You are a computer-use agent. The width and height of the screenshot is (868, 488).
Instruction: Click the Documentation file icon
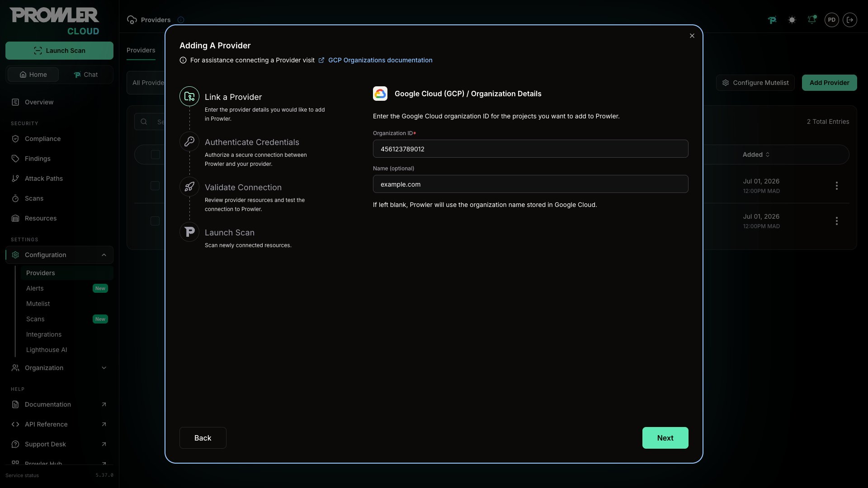15,404
